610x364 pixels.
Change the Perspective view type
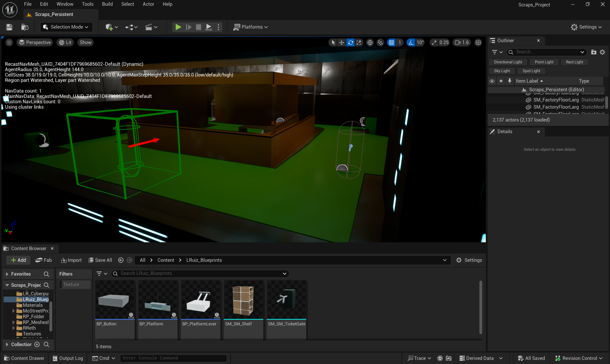tap(35, 42)
